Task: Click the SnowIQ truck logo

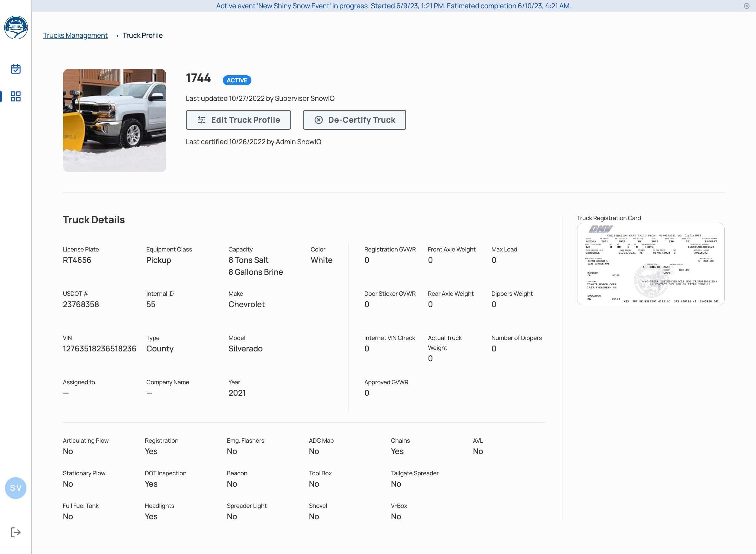Action: 15,27
